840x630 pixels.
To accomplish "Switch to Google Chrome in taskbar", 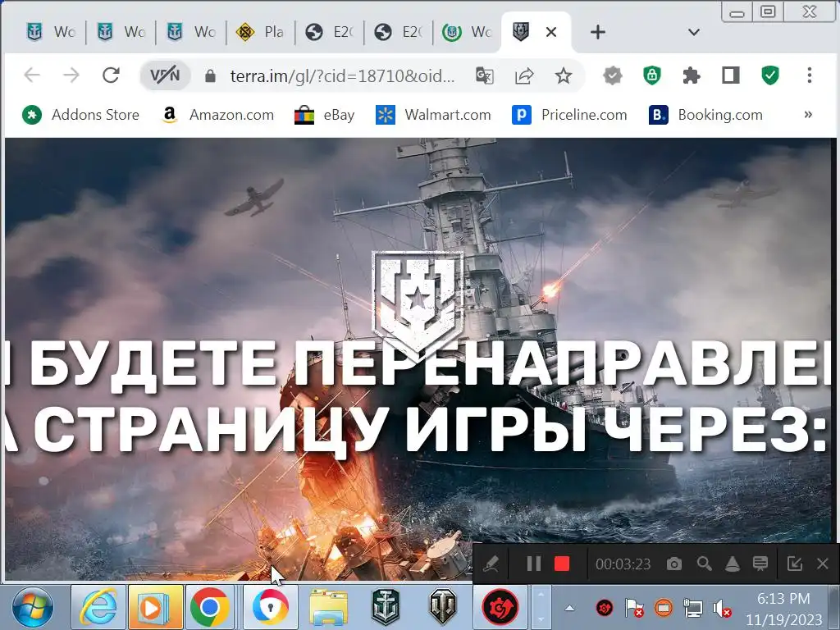I will tap(210, 608).
